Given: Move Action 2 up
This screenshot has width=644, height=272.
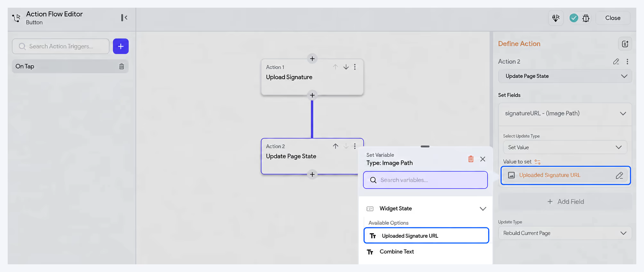Looking at the screenshot, I should pyautogui.click(x=335, y=146).
